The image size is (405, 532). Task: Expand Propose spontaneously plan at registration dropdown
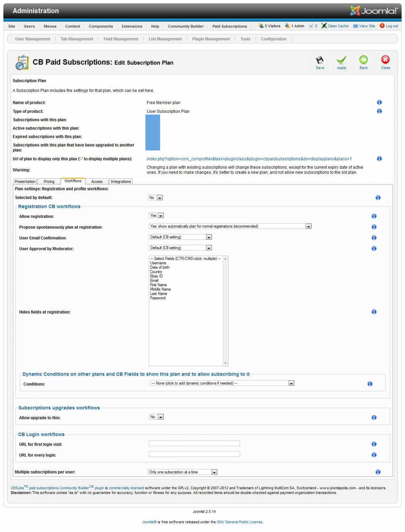pos(230,226)
